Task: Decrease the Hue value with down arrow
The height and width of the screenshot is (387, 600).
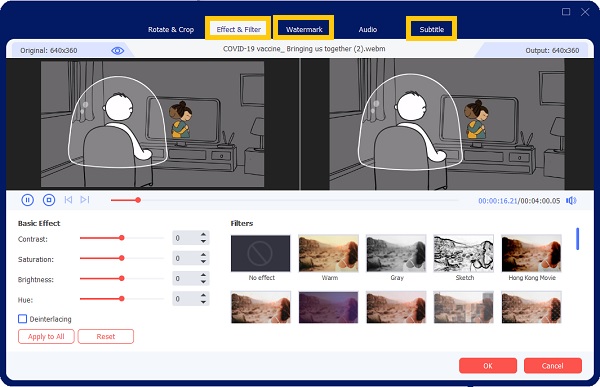Action: tap(204, 302)
